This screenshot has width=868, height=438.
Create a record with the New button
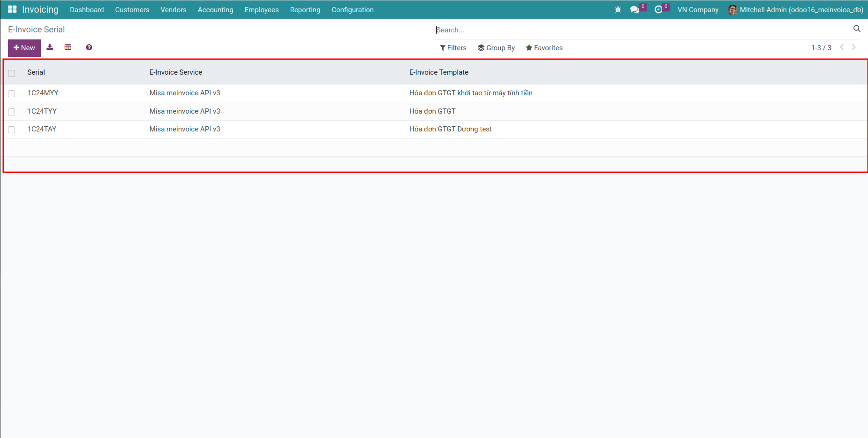24,47
